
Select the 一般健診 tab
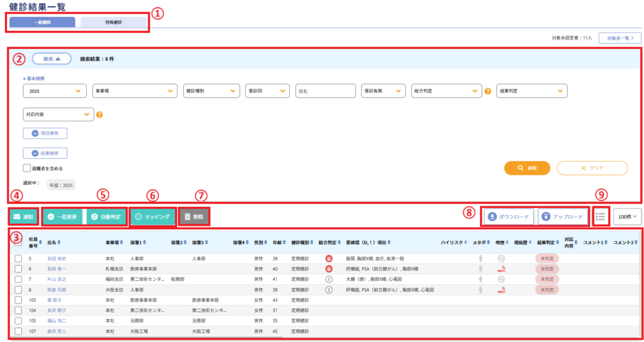point(43,22)
